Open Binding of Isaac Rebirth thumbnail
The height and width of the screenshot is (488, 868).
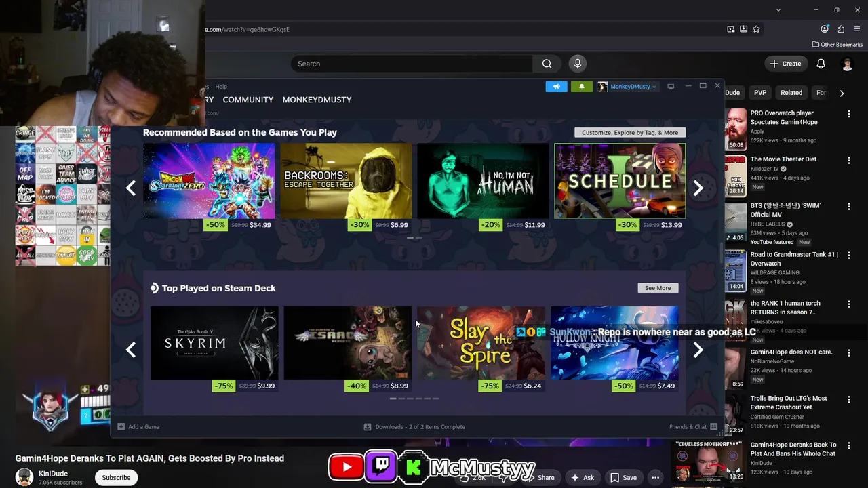pyautogui.click(x=347, y=343)
